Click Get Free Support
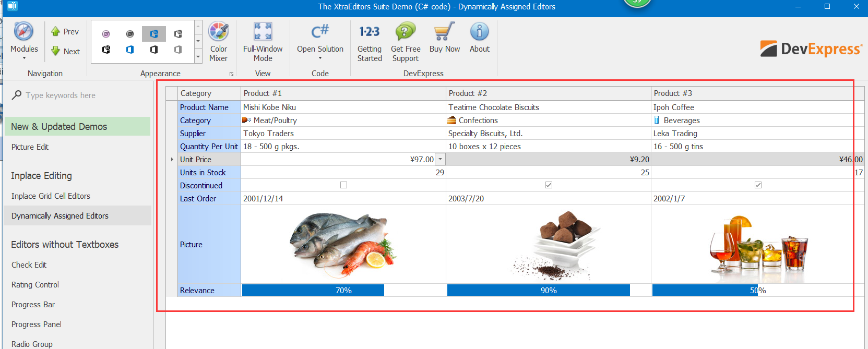Viewport: 868px width, 349px height. [x=406, y=42]
